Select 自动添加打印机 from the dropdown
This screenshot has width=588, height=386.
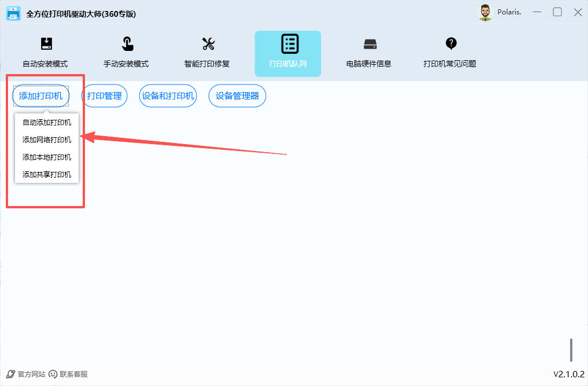pyautogui.click(x=47, y=123)
